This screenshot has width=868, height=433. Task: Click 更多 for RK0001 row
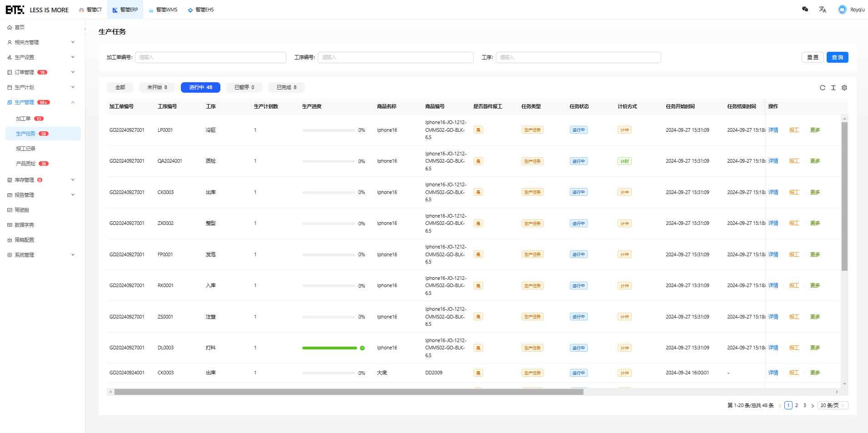point(815,285)
